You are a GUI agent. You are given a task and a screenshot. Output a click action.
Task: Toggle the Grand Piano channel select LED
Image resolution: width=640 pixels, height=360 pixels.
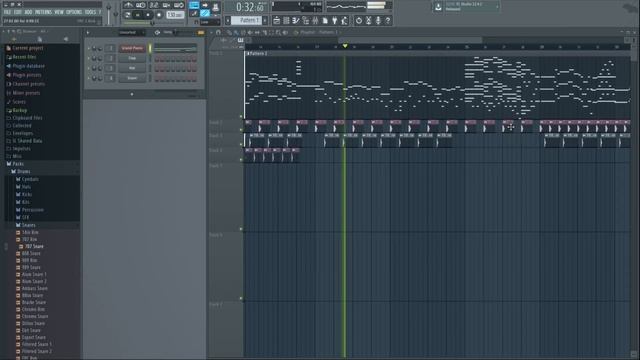click(150, 48)
